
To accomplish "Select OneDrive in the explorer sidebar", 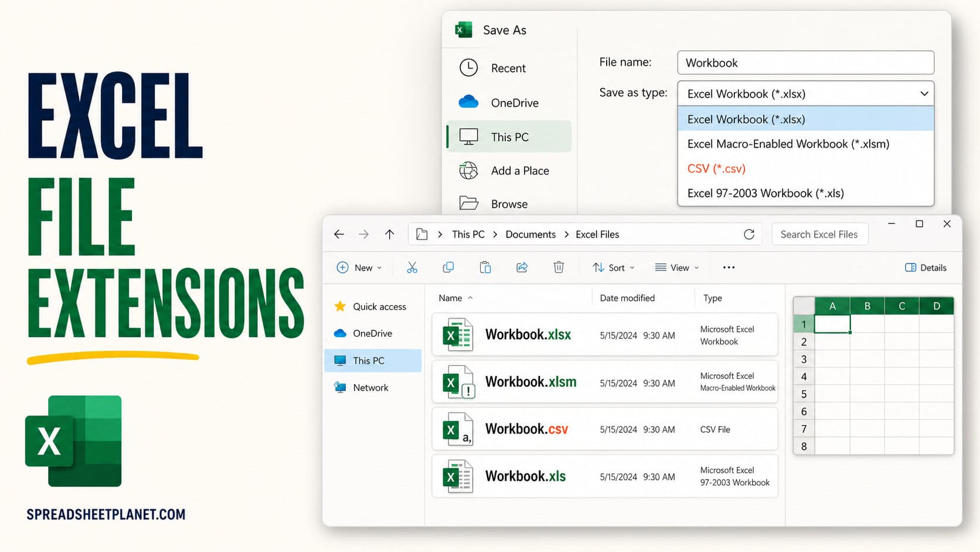I will (x=372, y=333).
